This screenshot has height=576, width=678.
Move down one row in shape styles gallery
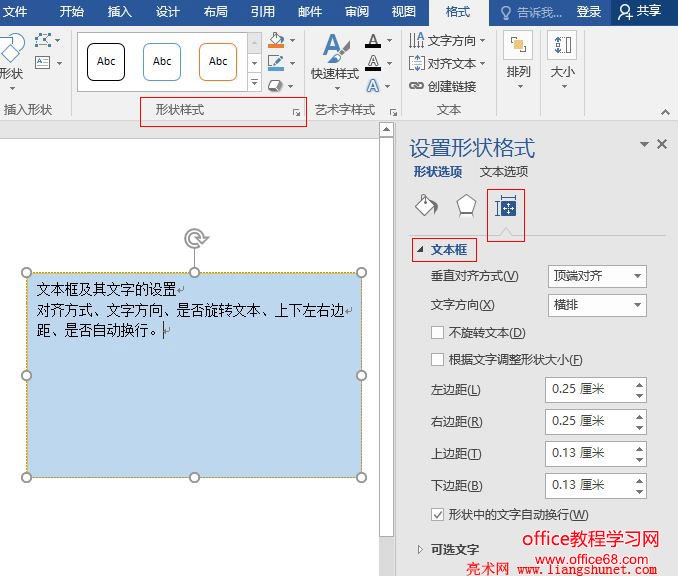point(254,63)
